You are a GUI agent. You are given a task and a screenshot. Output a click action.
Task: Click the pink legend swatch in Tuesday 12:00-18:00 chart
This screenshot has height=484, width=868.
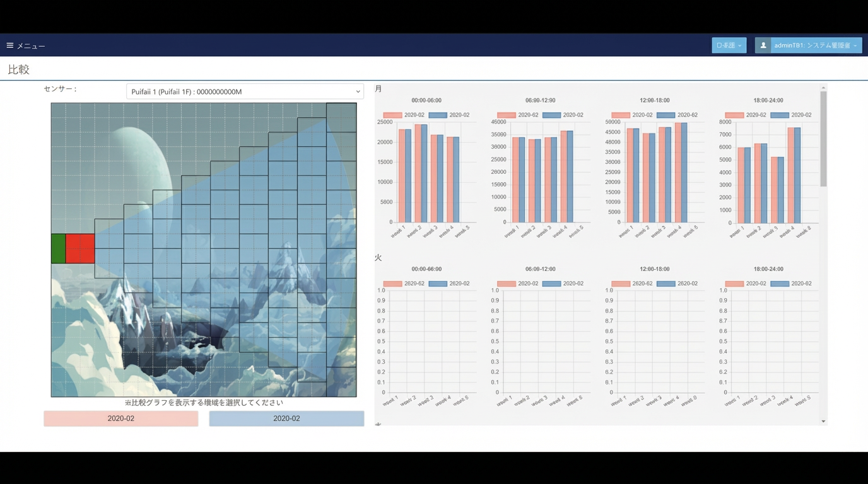[x=621, y=284]
